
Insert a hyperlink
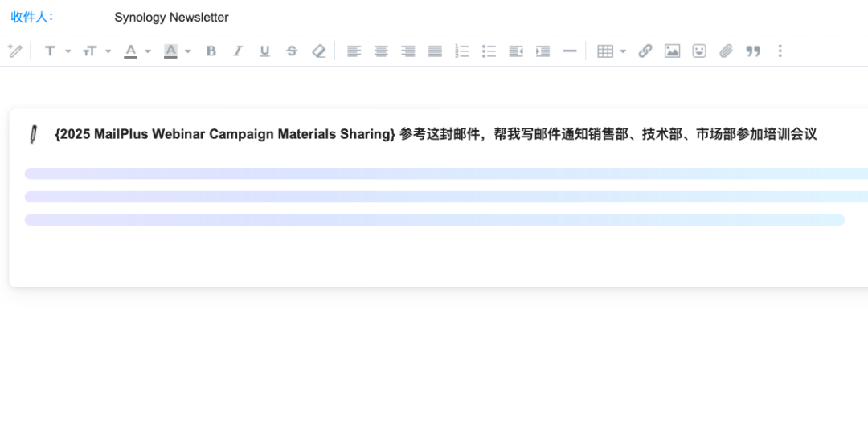645,51
